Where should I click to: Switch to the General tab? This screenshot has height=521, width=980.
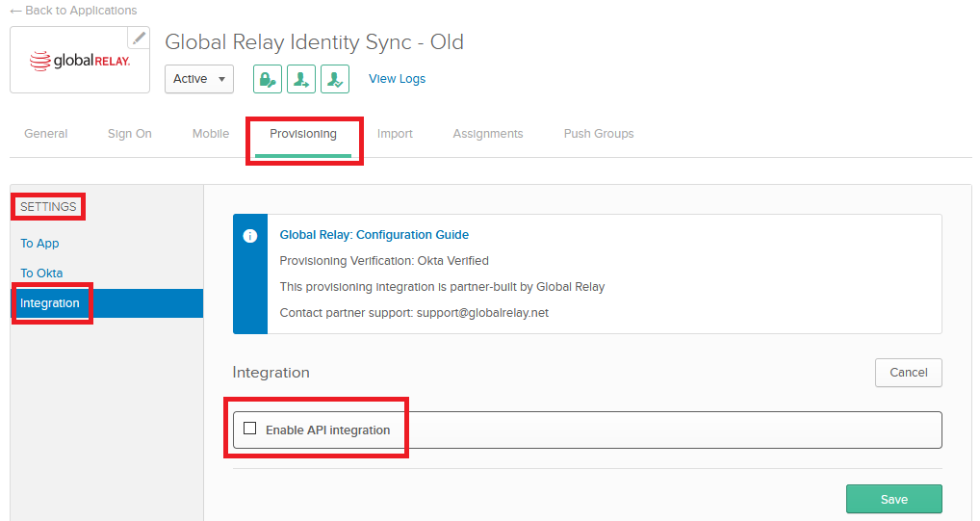[45, 134]
